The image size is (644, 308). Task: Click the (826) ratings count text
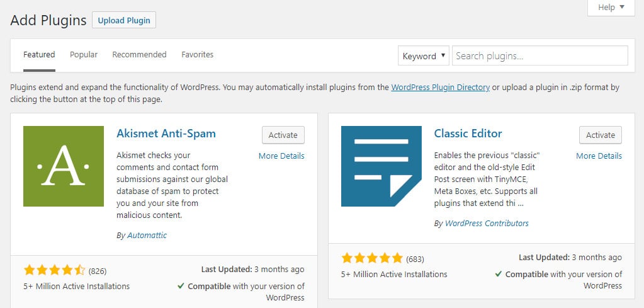98,271
